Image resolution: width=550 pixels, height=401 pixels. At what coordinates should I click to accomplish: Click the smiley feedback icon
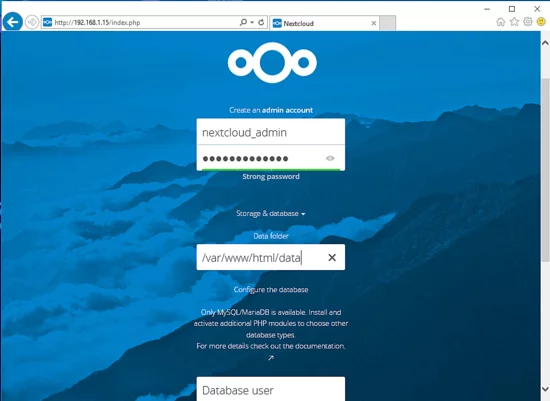542,22
